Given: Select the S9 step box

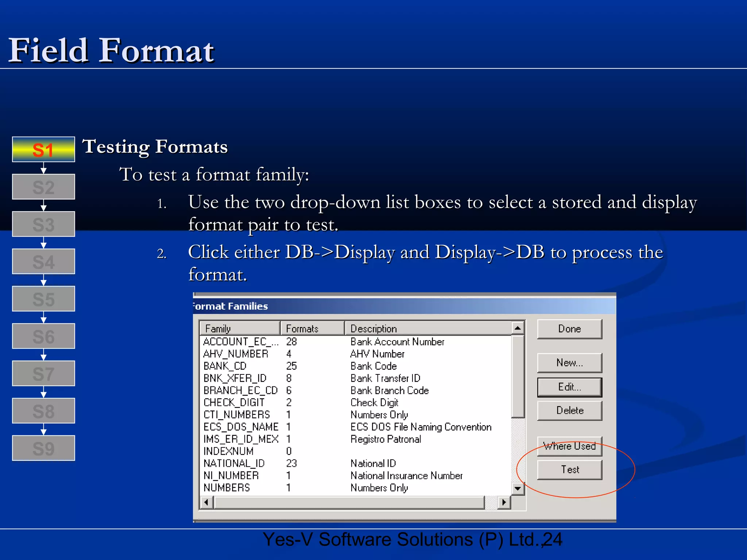Looking at the screenshot, I should coord(43,448).
